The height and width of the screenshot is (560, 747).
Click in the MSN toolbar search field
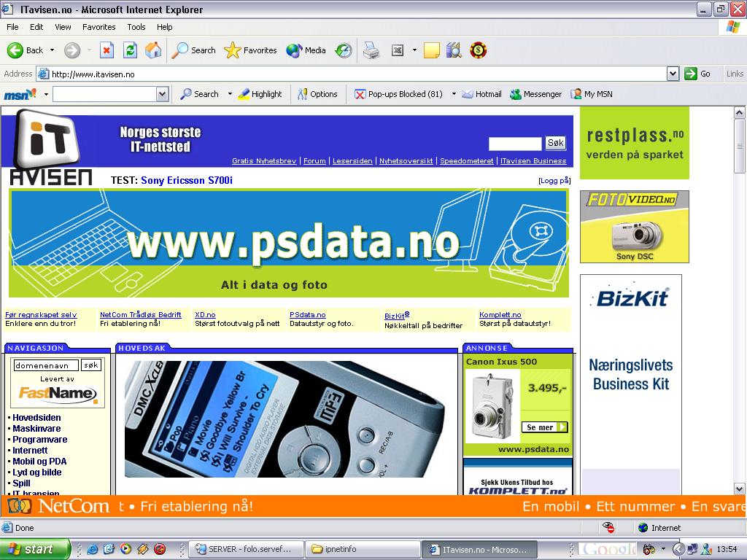(x=105, y=94)
